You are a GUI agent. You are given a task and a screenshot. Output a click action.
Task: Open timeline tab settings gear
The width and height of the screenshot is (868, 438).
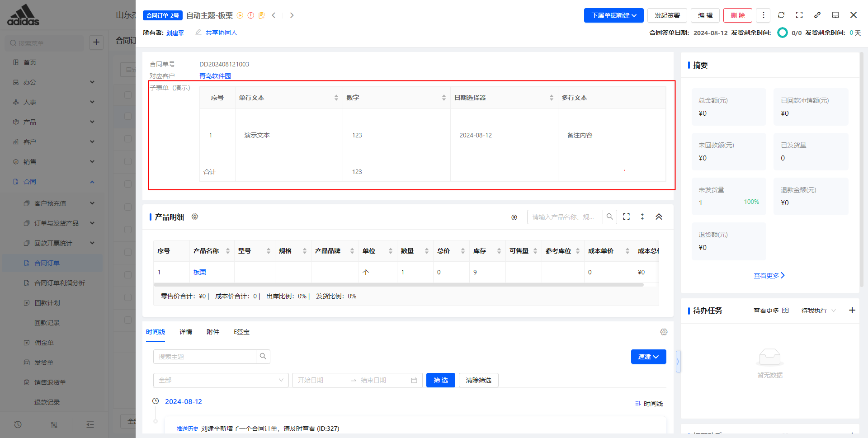coord(664,332)
